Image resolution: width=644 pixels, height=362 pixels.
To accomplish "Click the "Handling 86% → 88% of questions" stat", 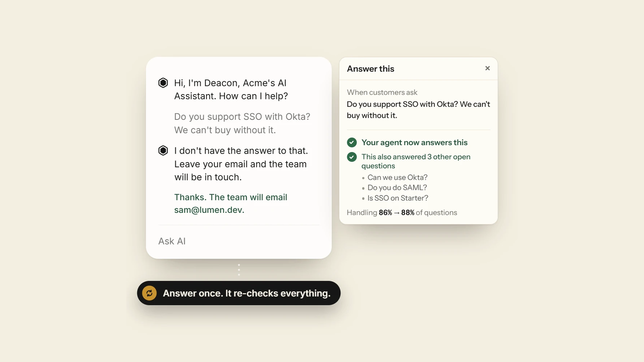I will [x=402, y=212].
